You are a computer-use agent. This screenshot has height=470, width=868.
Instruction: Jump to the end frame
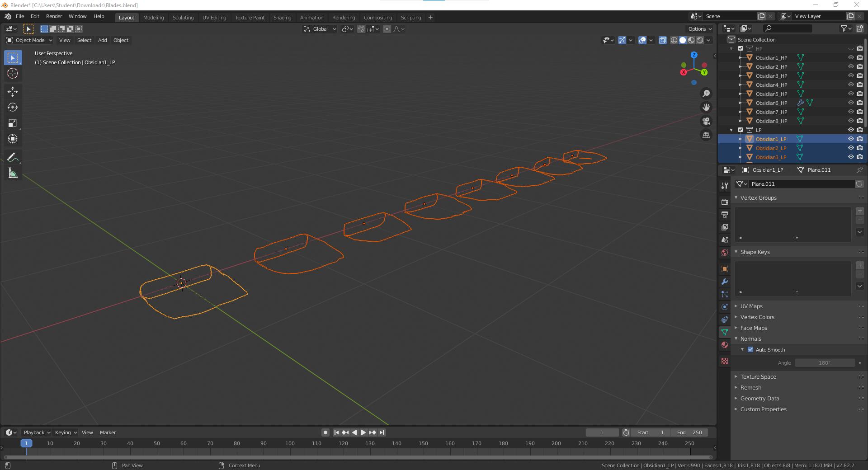tap(382, 432)
